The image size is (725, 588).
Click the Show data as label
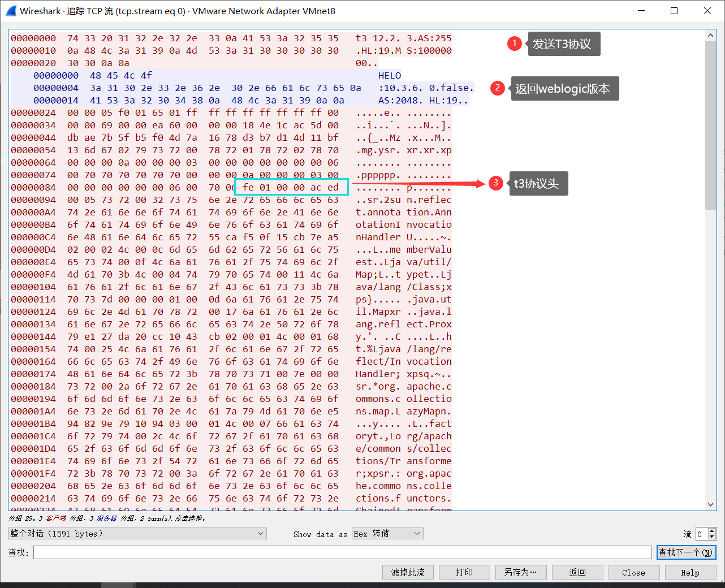click(320, 534)
